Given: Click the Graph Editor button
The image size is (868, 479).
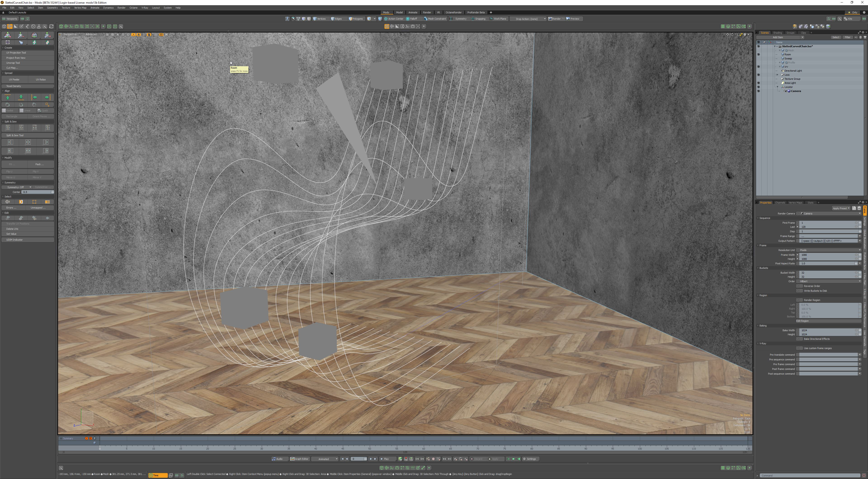Looking at the screenshot, I should coord(299,459).
